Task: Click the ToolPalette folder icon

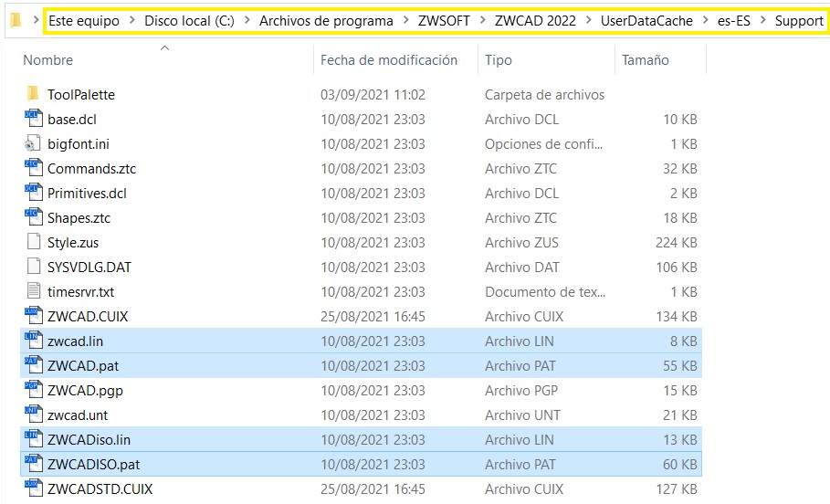Action: [33, 94]
